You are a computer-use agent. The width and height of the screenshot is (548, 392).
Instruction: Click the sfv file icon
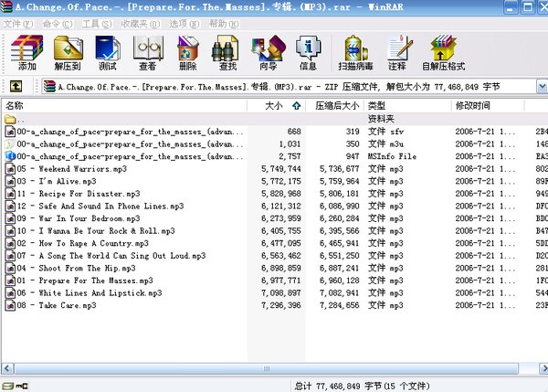pyautogui.click(x=10, y=132)
